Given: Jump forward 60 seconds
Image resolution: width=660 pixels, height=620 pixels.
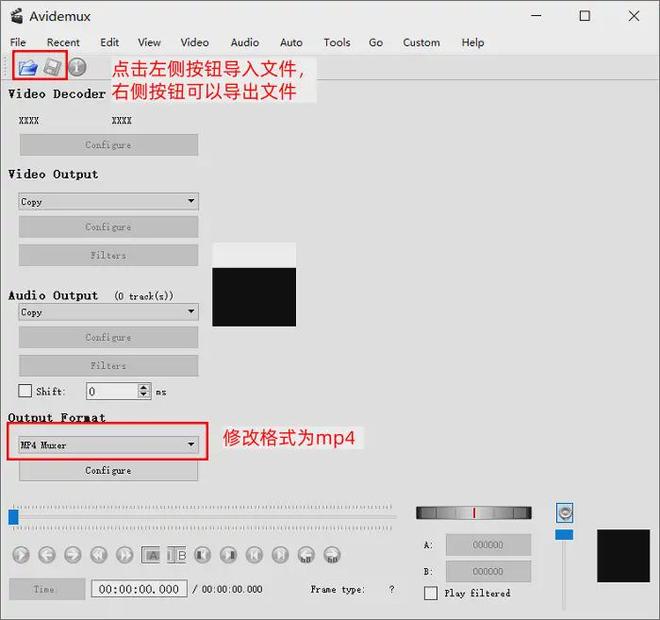Looking at the screenshot, I should pos(332,555).
